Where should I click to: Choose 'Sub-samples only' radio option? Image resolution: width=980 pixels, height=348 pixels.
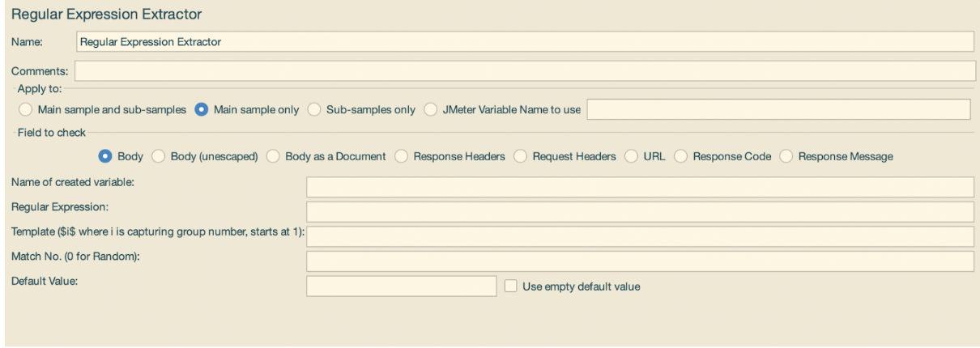314,109
